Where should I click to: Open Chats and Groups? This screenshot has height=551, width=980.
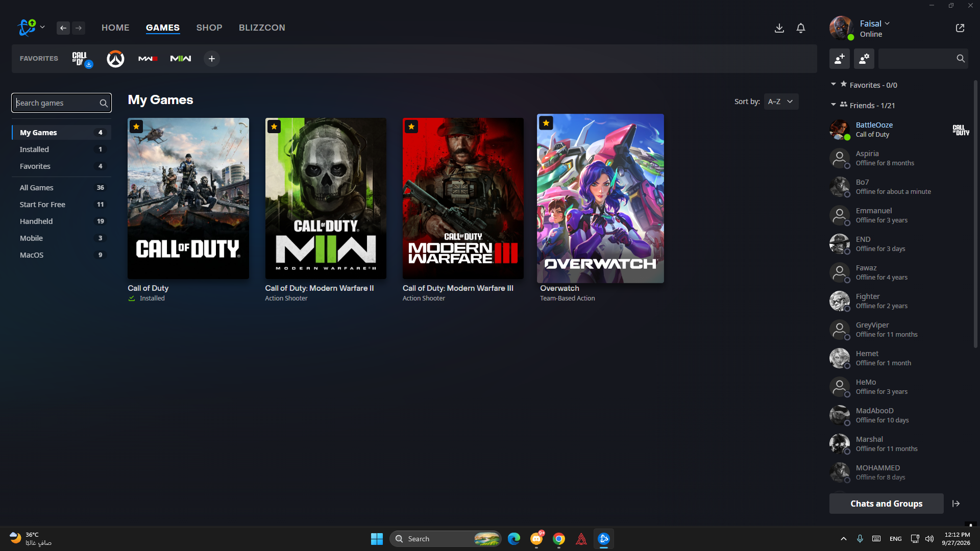click(886, 504)
